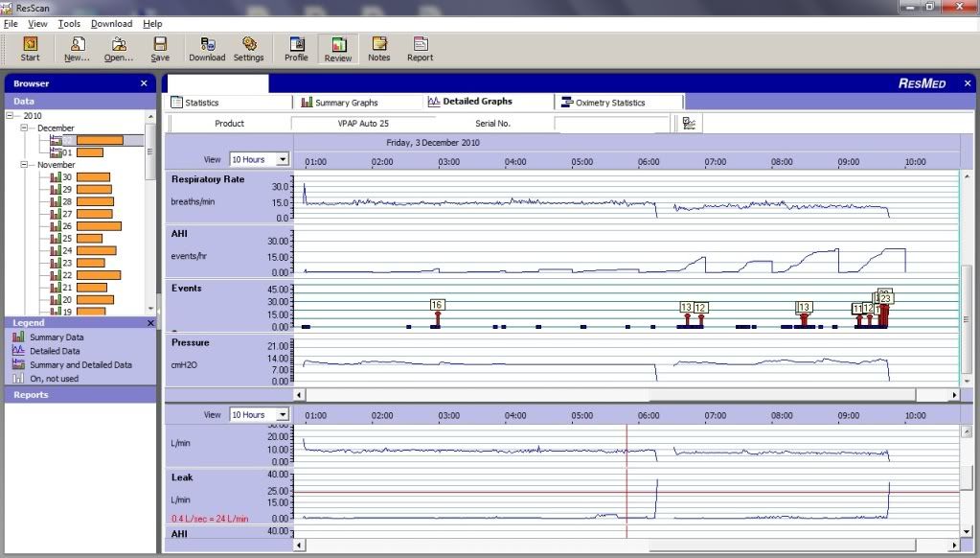Select December 01 data icon in browser
Image resolution: width=980 pixels, height=558 pixels.
tap(56, 152)
